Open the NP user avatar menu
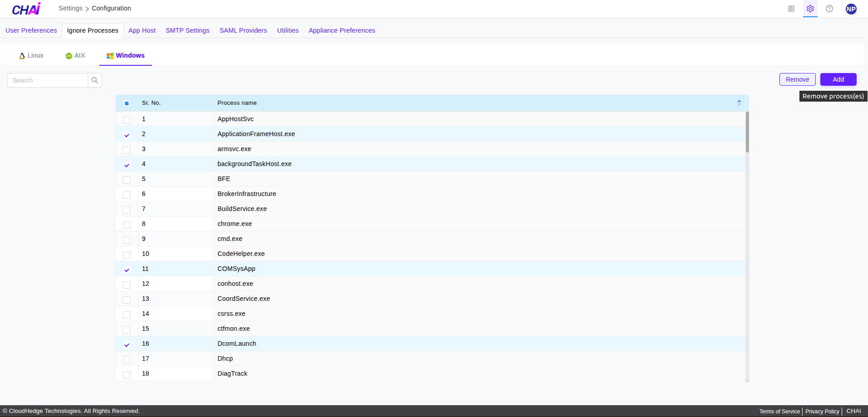 tap(851, 9)
